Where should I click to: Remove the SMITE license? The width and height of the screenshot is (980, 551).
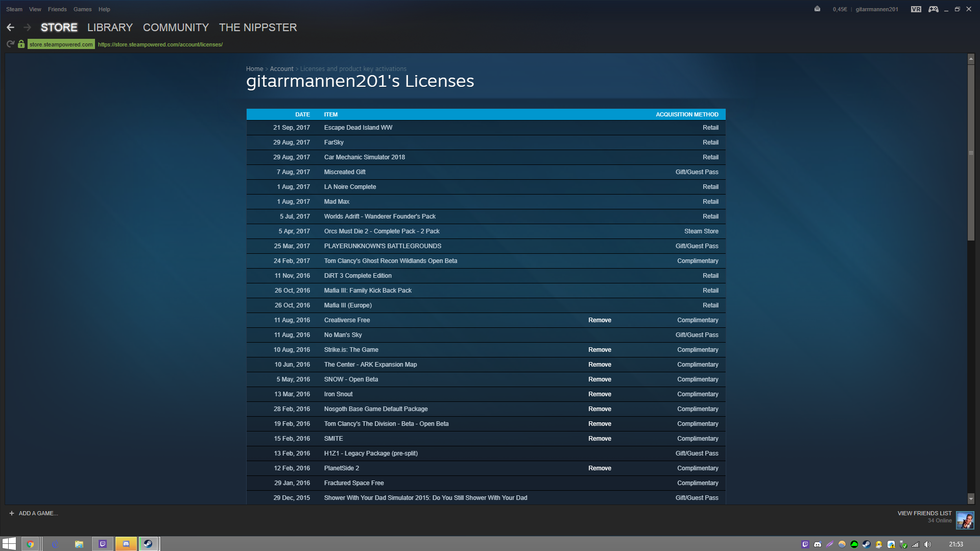[x=600, y=439]
